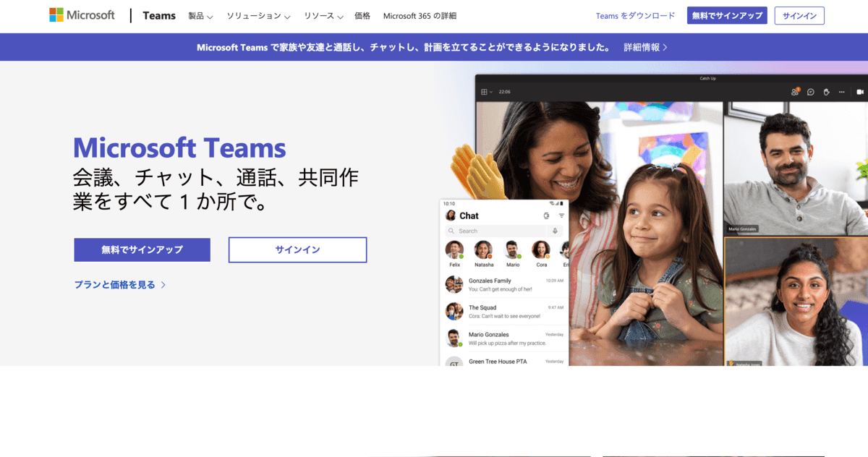
Task: Open the chat bubble icon in the meeting controls
Action: tap(811, 92)
